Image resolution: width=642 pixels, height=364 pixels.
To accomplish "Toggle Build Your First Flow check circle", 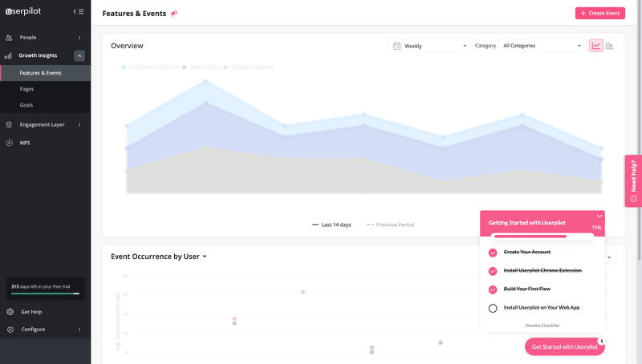I will click(493, 289).
